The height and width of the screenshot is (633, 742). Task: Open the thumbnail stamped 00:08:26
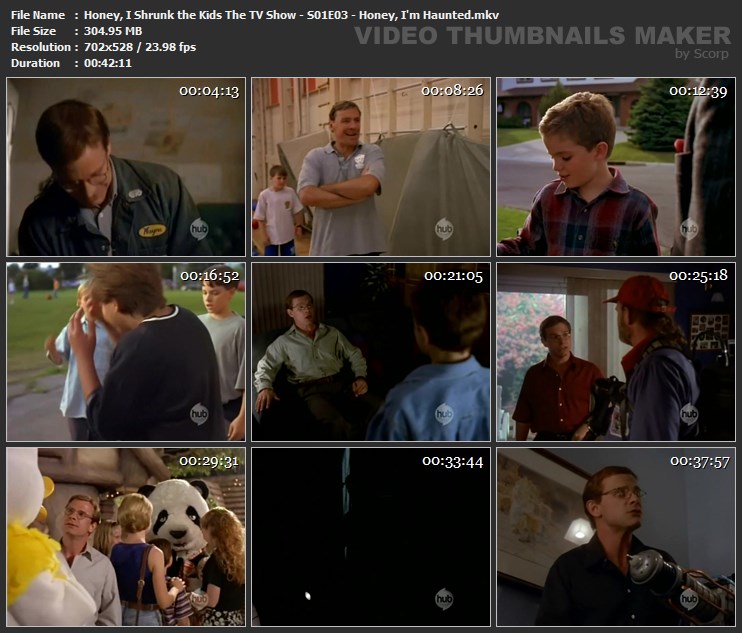[x=371, y=167]
